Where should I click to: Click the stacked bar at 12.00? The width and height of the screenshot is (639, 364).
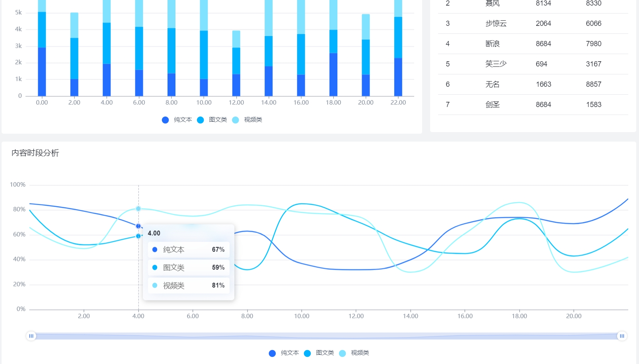tap(236, 64)
